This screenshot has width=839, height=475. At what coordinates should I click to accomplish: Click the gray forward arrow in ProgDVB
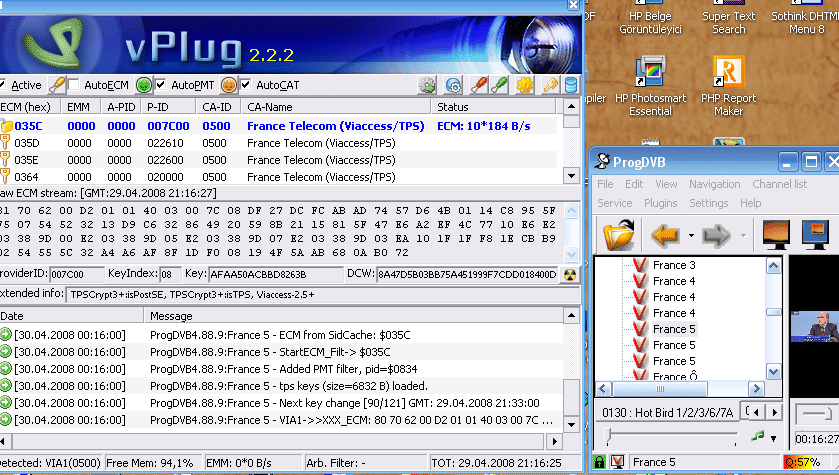coord(716,235)
